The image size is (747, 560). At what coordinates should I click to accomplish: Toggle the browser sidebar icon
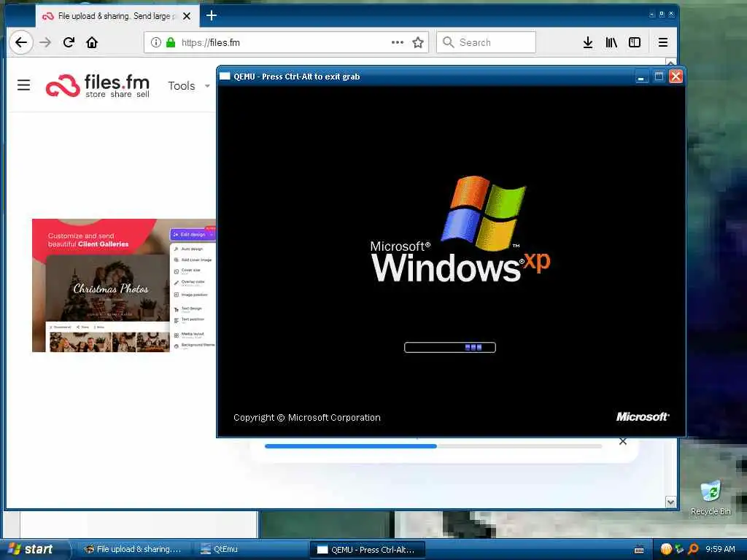coord(635,42)
